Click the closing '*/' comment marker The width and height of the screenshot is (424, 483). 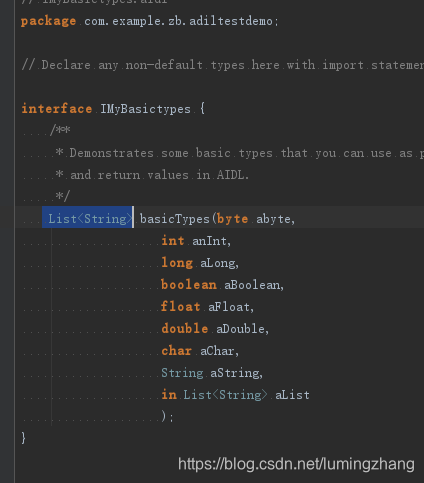(x=62, y=196)
